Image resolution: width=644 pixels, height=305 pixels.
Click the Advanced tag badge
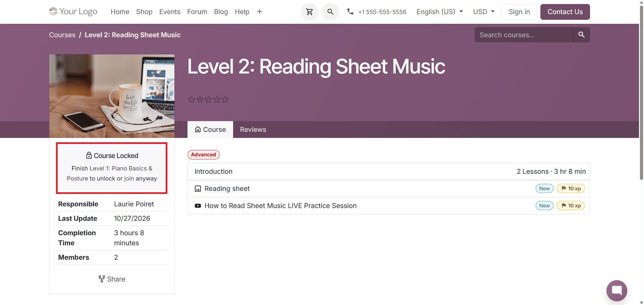pyautogui.click(x=204, y=155)
